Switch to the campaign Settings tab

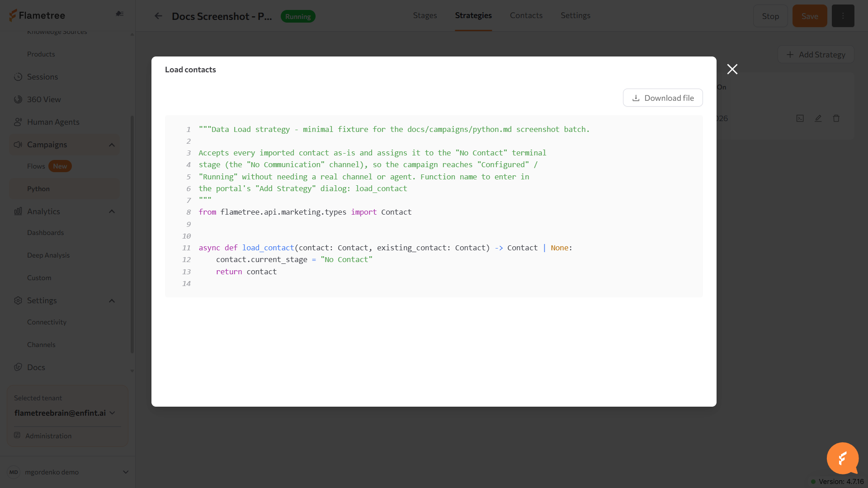coord(576,15)
